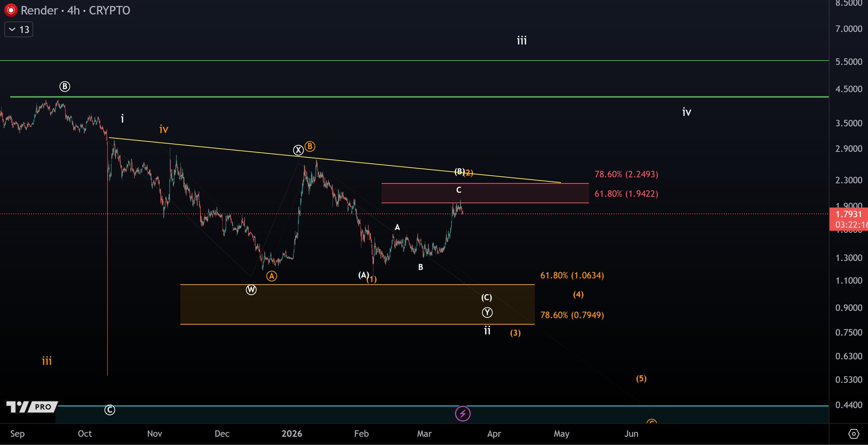
Task: Select the red 61.80% (1.9422) Fibonacci zone
Action: click(485, 193)
